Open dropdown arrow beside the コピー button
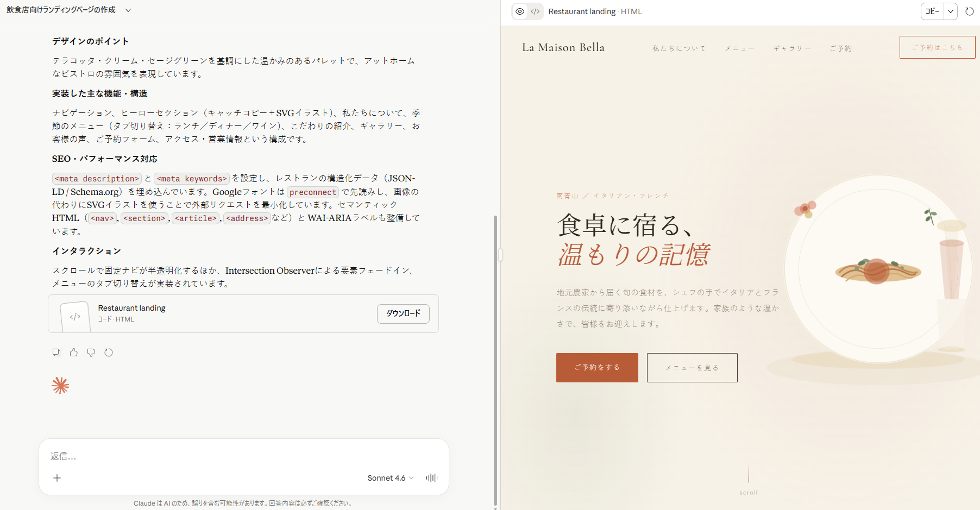 coord(951,11)
